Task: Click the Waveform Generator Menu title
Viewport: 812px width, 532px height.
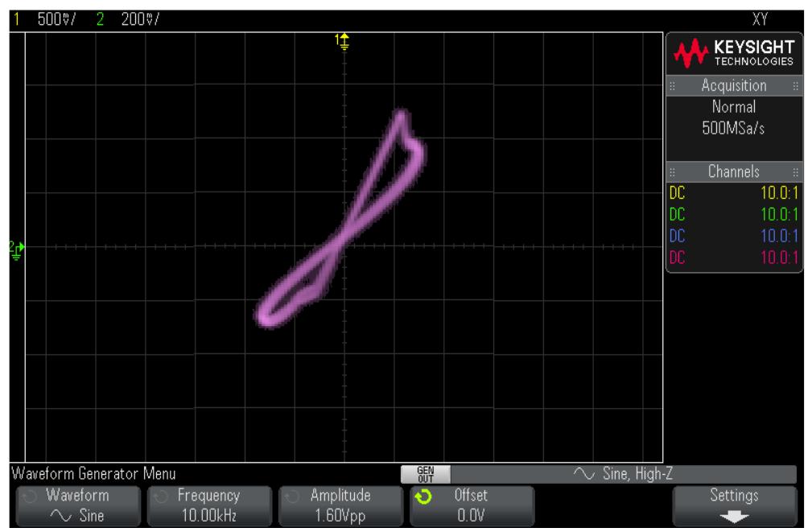Action: 93,473
